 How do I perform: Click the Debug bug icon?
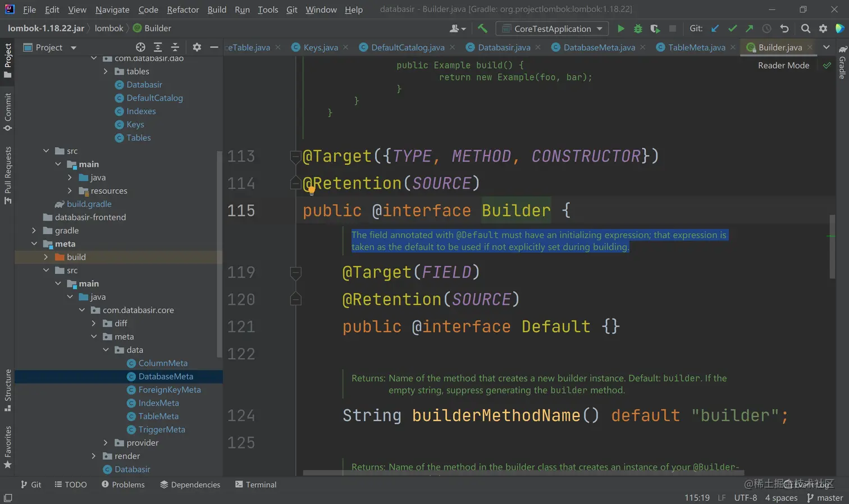[638, 29]
